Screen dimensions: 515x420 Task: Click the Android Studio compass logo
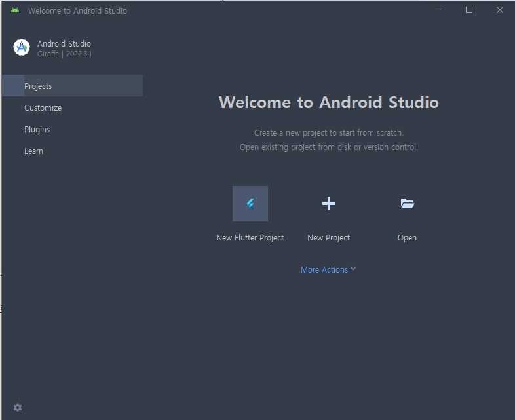point(22,47)
